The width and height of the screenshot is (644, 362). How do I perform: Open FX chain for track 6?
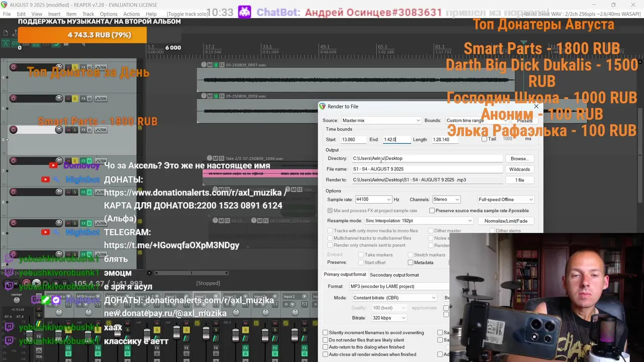pyautogui.click(x=84, y=130)
